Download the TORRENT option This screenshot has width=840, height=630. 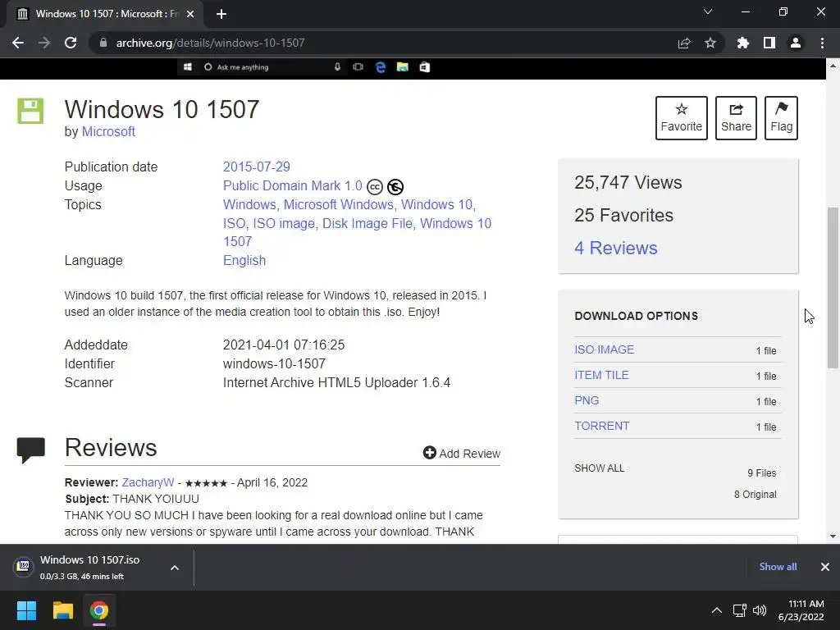(x=602, y=426)
